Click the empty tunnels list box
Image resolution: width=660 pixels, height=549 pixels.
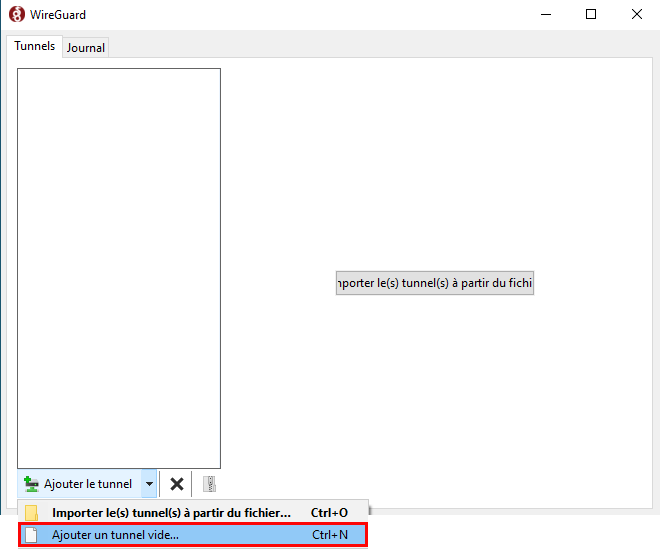pos(119,268)
